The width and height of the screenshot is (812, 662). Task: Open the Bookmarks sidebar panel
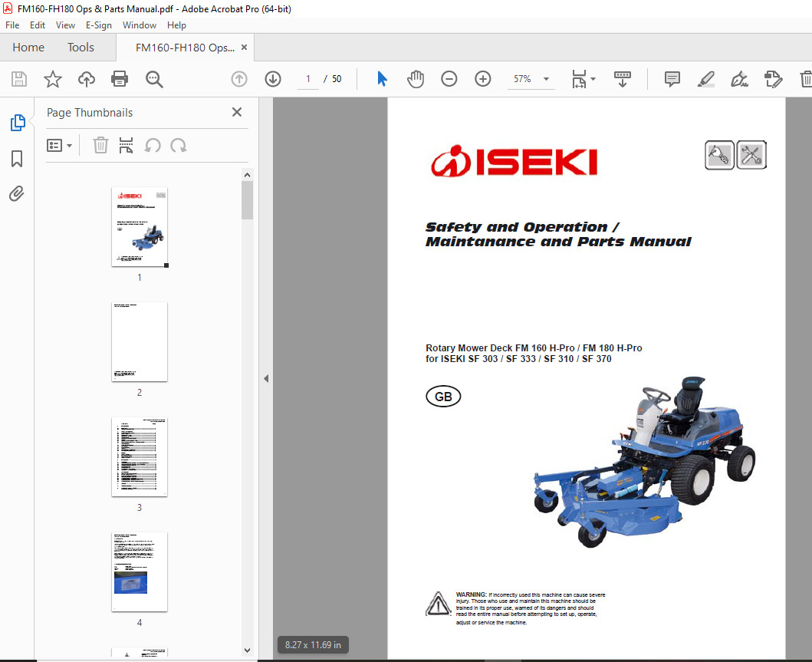17,159
